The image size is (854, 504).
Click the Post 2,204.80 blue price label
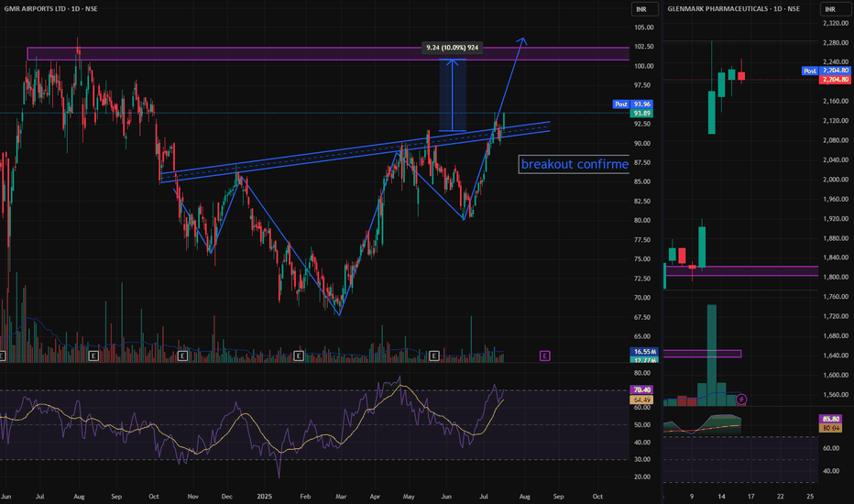[x=826, y=71]
